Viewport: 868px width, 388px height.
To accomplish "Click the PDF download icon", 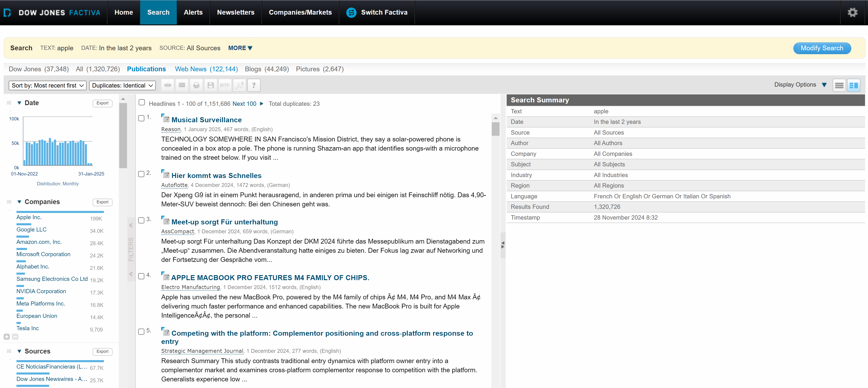I will click(239, 85).
